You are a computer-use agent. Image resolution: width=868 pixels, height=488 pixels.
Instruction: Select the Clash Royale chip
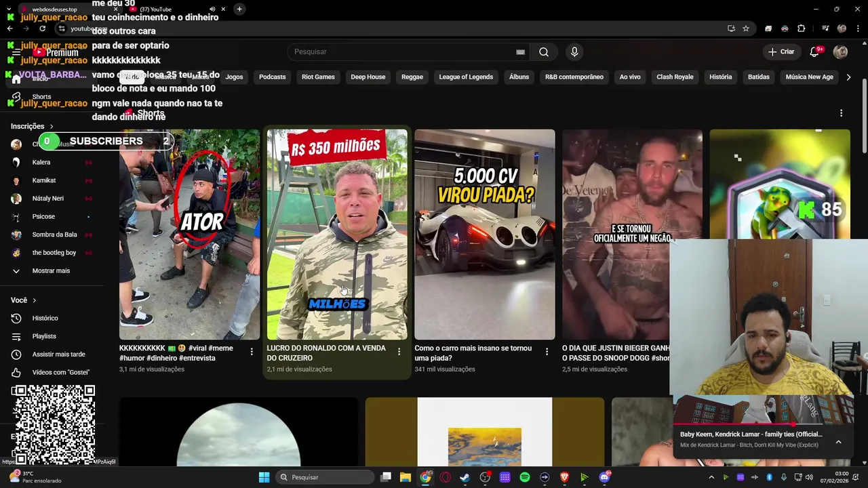[675, 77]
